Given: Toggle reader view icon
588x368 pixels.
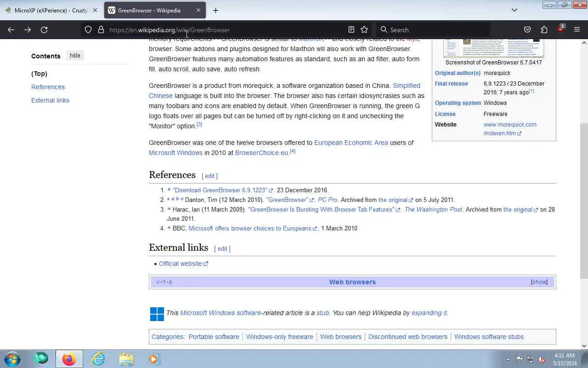Looking at the screenshot, I should (351, 30).
